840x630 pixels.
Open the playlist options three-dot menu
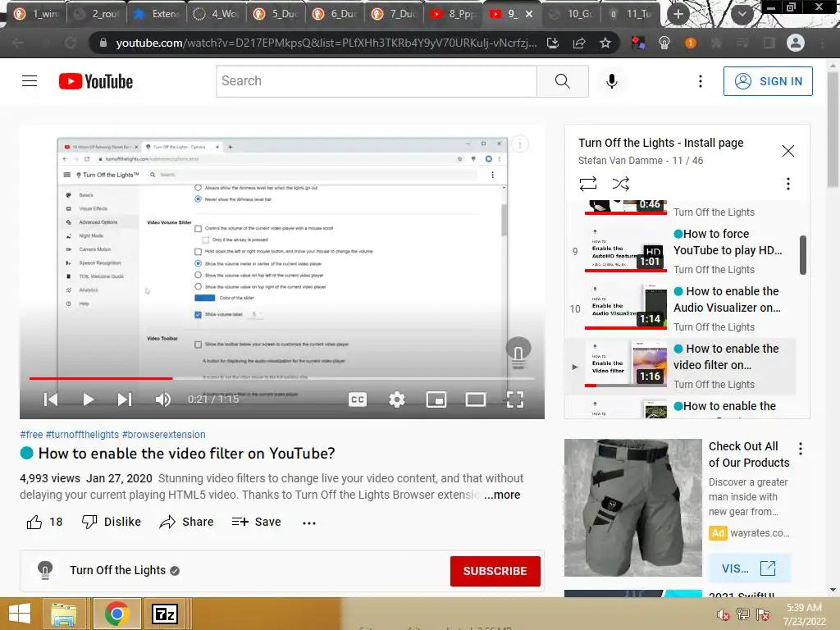[x=788, y=184]
